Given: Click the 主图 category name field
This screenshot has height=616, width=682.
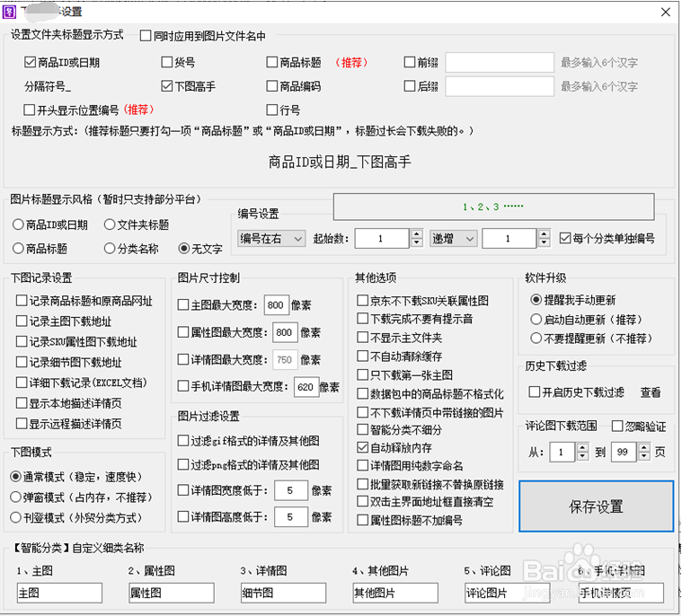Looking at the screenshot, I should [x=59, y=593].
